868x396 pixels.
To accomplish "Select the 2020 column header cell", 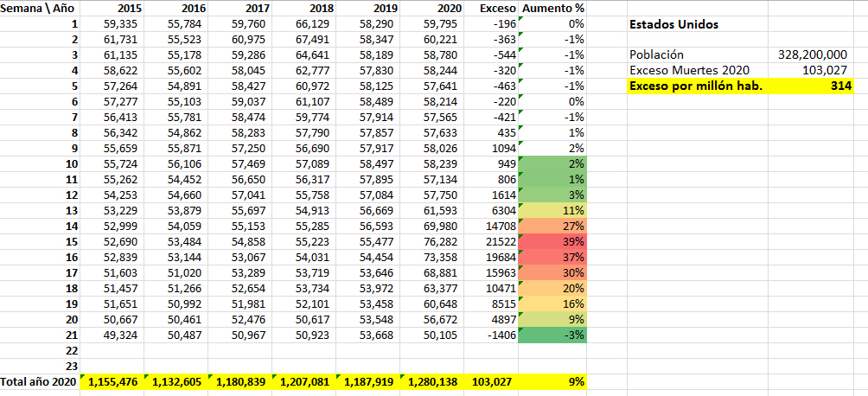I will click(431, 9).
